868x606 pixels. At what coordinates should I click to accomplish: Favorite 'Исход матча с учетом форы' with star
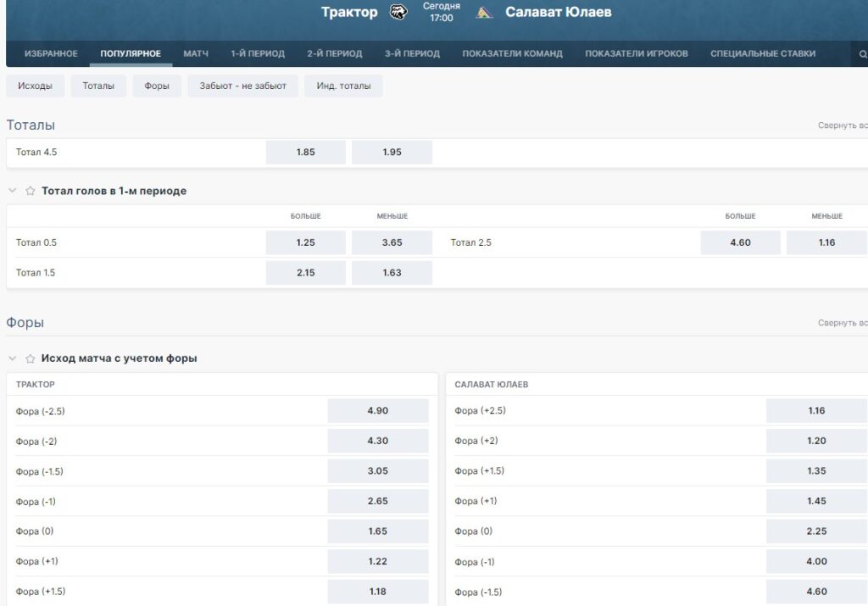(31, 359)
